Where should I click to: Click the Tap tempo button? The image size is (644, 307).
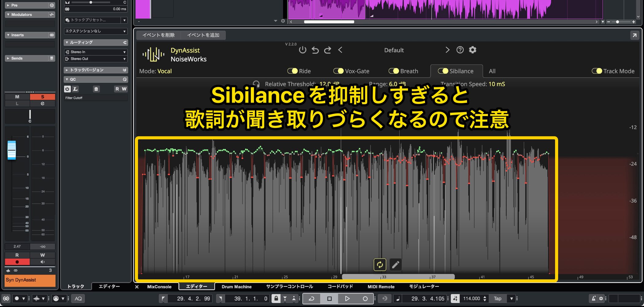click(497, 298)
